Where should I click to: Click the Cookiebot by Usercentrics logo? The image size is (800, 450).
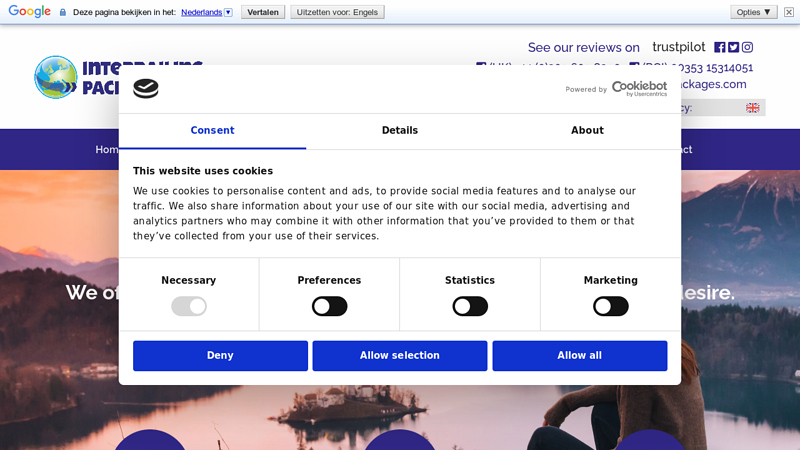point(639,89)
